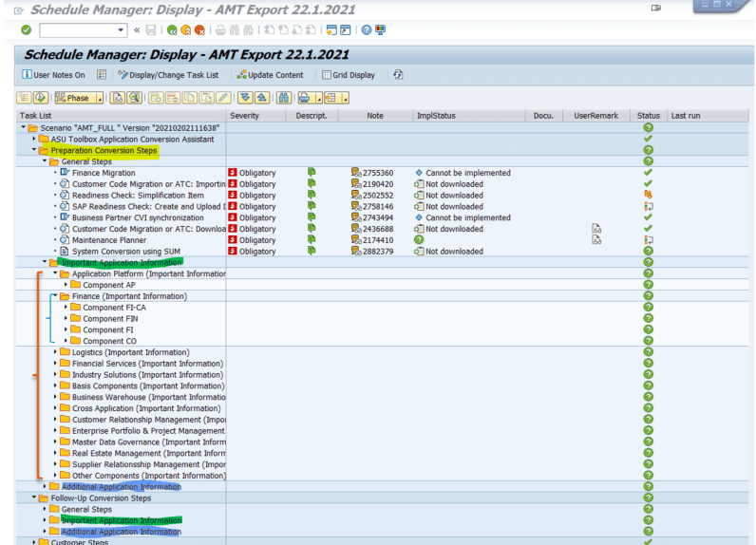Image resolution: width=756 pixels, height=545 pixels.
Task: Click User Notes On button
Action: (x=54, y=75)
